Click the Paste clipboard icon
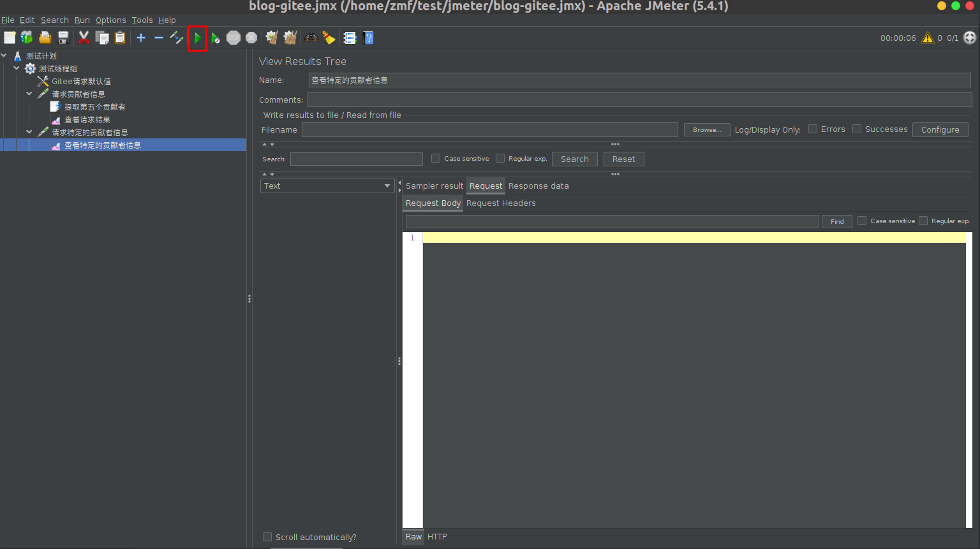The height and width of the screenshot is (549, 980). tap(120, 38)
